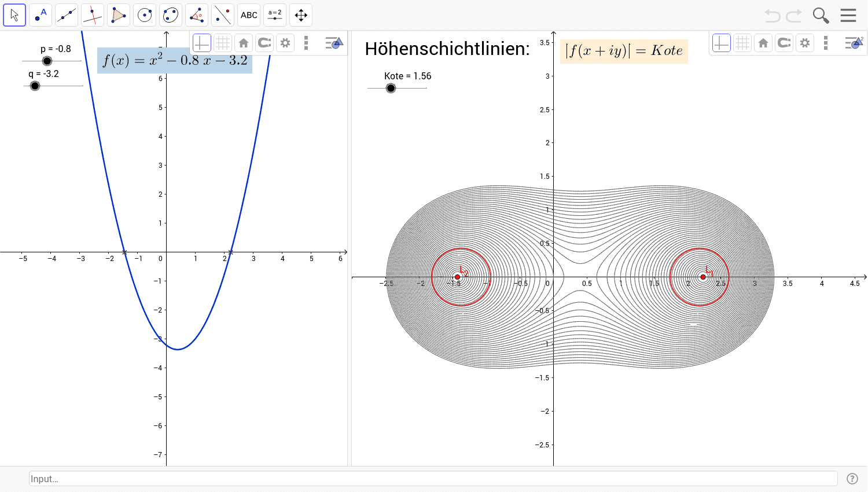Click the parabola's right x-axis intersection
Viewport: 868px width, 492px height.
click(230, 252)
